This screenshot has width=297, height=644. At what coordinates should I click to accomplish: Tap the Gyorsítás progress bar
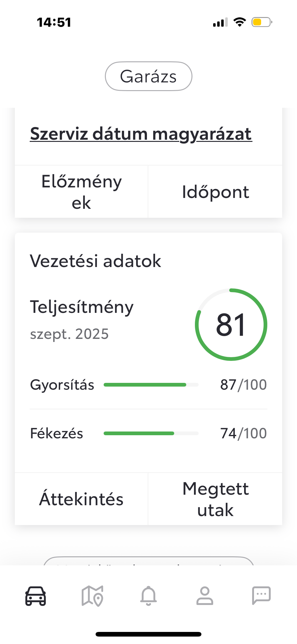click(x=151, y=385)
